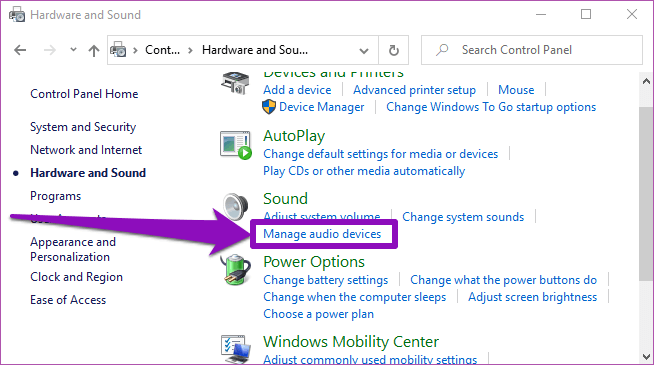Click Change system sounds
The width and height of the screenshot is (654, 365).
pos(463,217)
